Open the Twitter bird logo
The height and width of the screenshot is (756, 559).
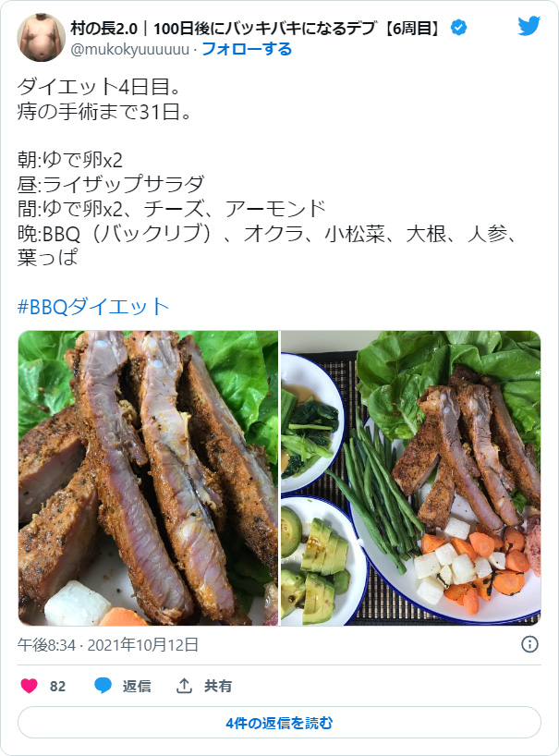click(529, 26)
